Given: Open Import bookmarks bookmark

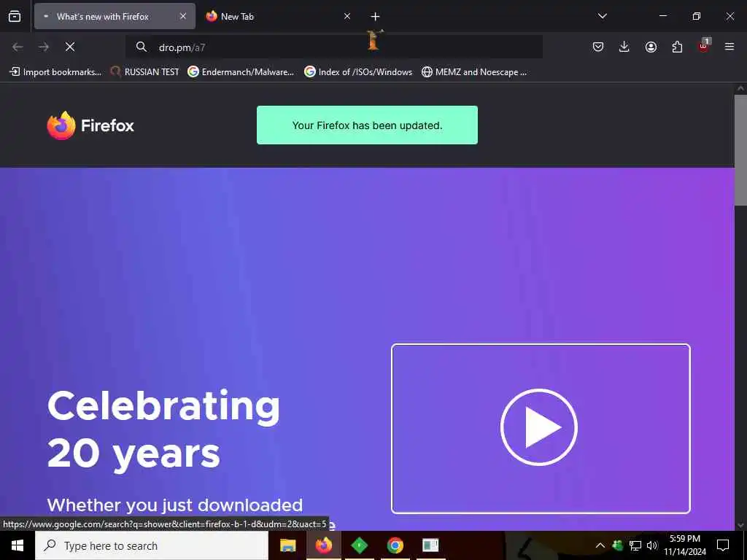Looking at the screenshot, I should (x=55, y=72).
